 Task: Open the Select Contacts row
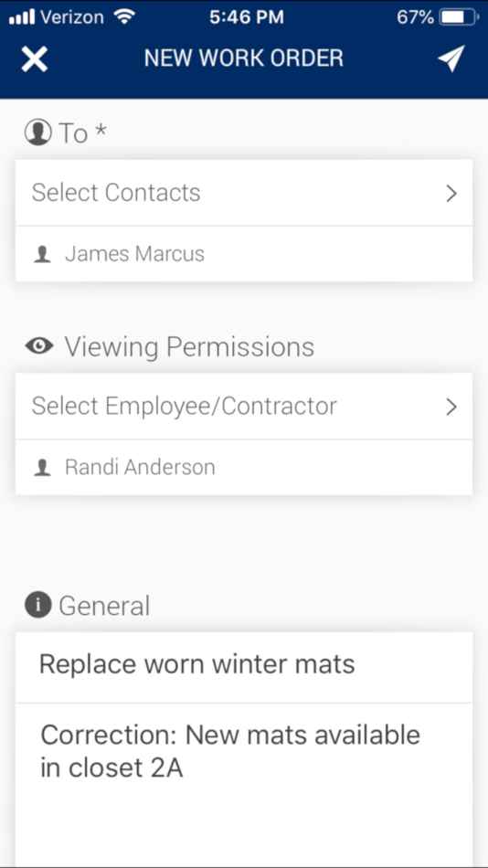click(244, 193)
